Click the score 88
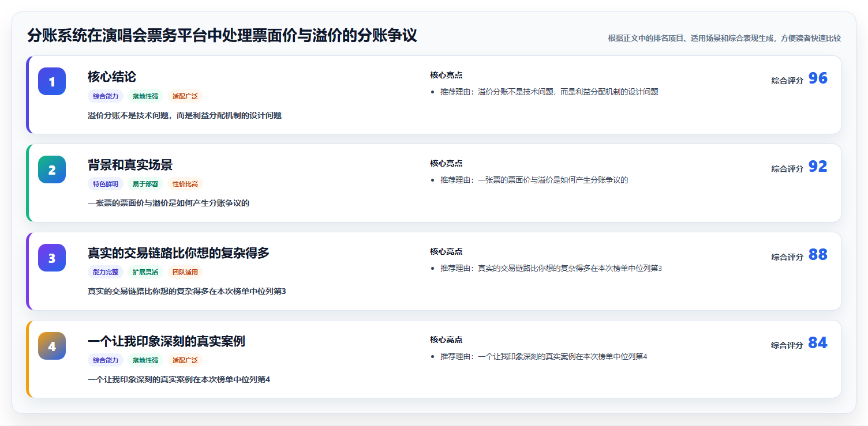 pos(818,255)
